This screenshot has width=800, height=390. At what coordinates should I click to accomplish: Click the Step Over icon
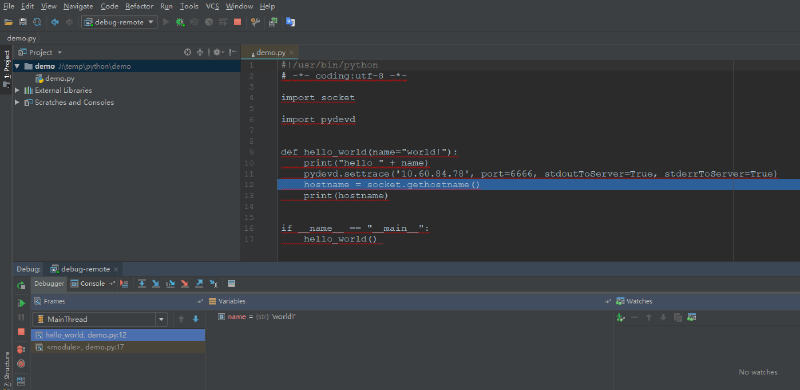(142, 284)
